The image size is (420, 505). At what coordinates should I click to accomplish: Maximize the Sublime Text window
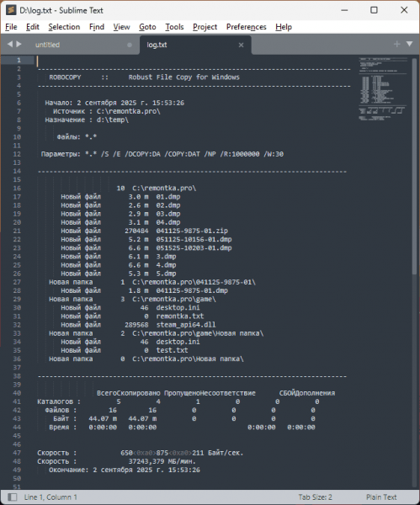[374, 10]
